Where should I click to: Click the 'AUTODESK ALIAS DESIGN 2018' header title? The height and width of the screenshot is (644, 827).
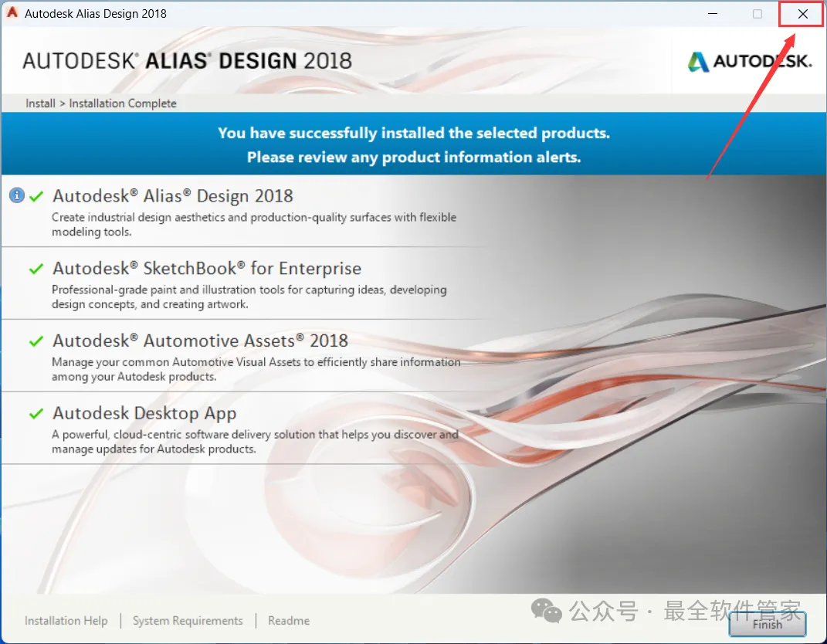(187, 61)
